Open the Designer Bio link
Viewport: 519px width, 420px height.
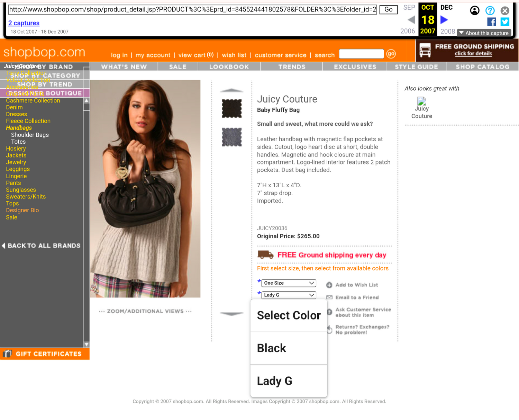22,210
